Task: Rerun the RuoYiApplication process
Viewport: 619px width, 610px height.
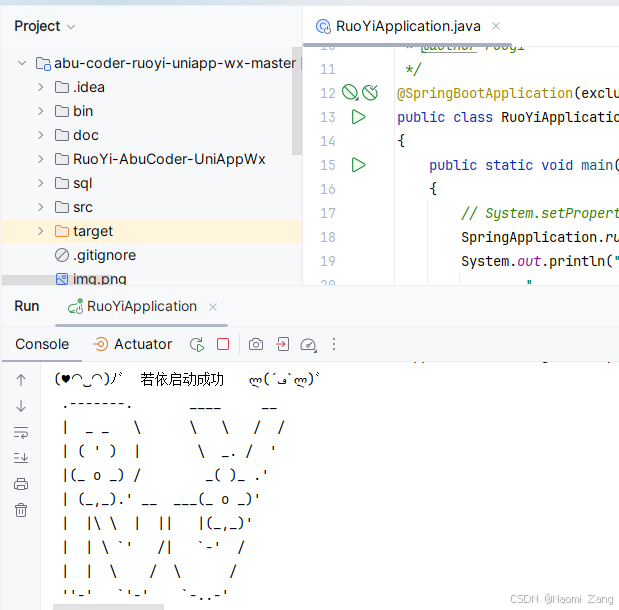Action: (x=197, y=344)
